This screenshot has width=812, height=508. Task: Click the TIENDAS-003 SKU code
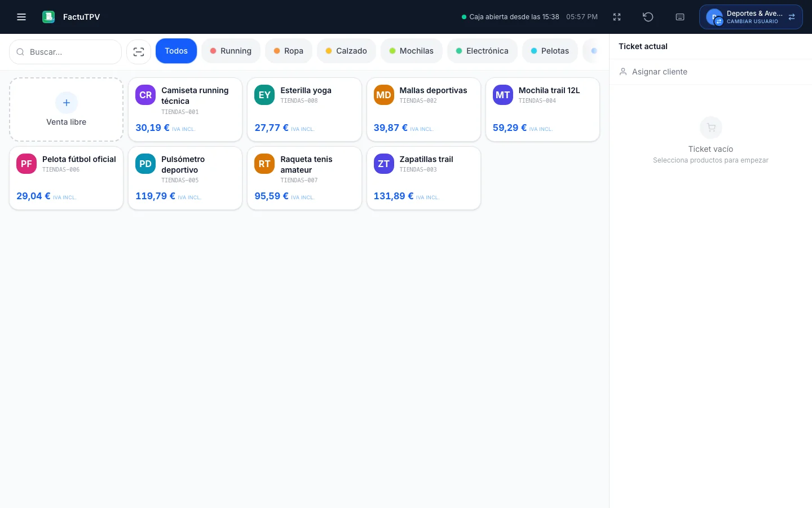(x=418, y=169)
